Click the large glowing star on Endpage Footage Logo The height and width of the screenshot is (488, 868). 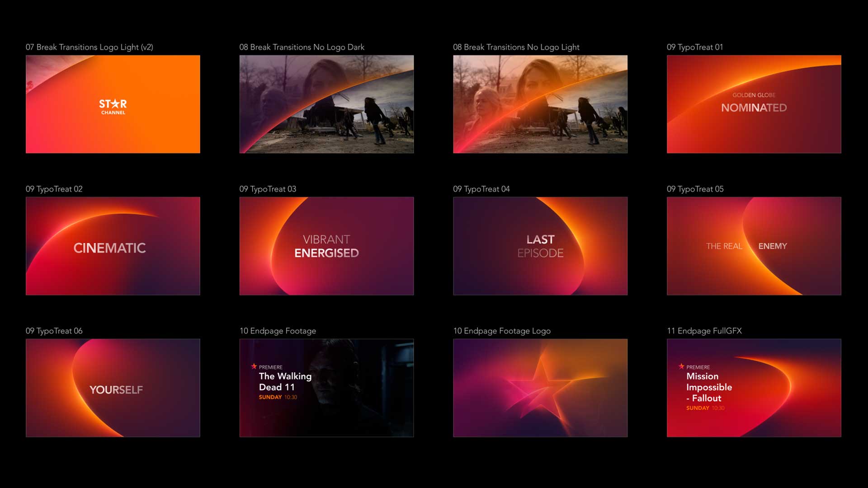pos(540,388)
